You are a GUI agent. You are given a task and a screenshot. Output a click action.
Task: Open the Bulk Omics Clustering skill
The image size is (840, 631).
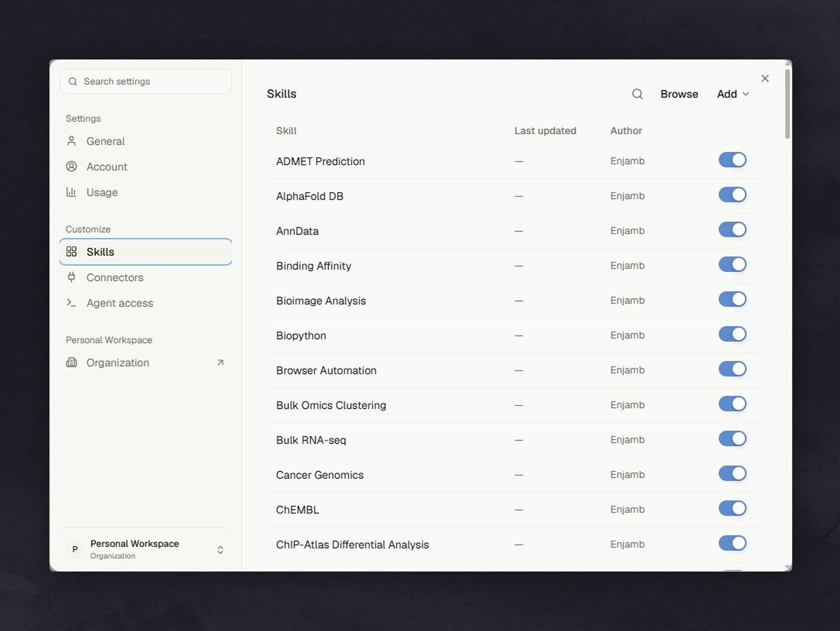[x=331, y=405]
